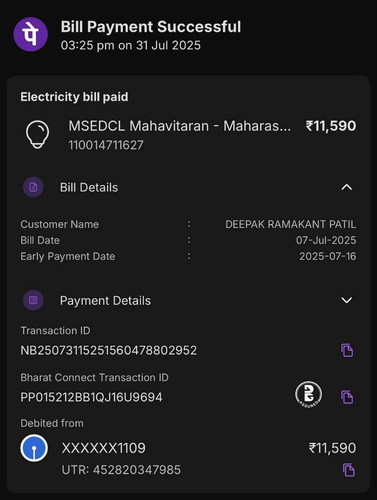Viewport: 377px width, 500px height.
Task: Click the Bharat Connect assured badge
Action: point(308,395)
